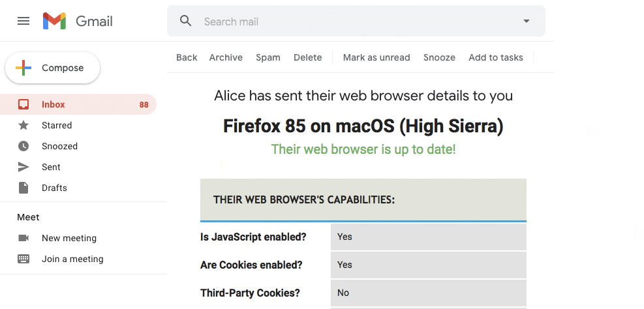
Task: Click the colorful plus icon in Compose
Action: tap(23, 68)
